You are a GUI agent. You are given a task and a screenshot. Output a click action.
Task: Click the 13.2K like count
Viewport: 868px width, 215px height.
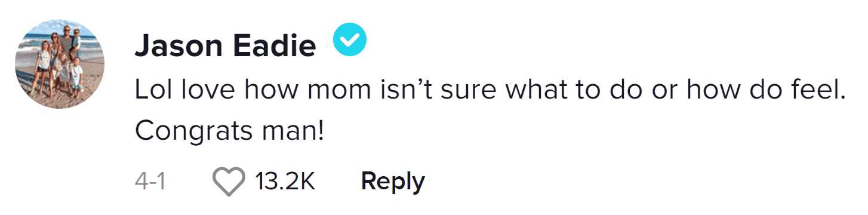click(x=285, y=182)
